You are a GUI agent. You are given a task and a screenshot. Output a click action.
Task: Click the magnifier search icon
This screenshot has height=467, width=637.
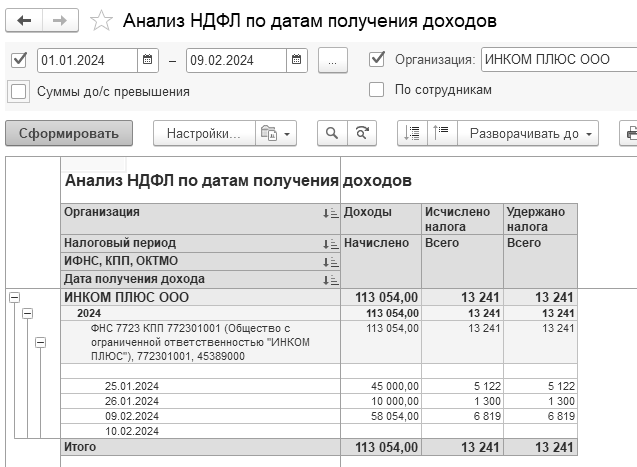click(332, 133)
